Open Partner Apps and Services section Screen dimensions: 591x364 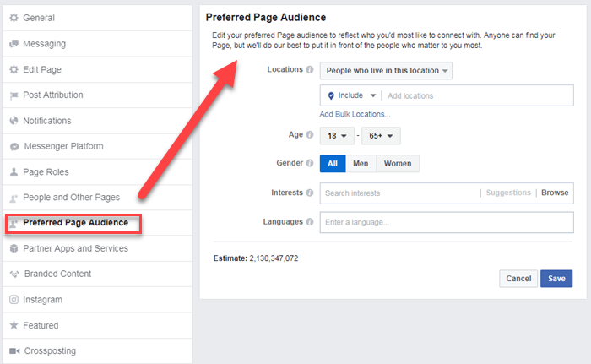pyautogui.click(x=97, y=248)
